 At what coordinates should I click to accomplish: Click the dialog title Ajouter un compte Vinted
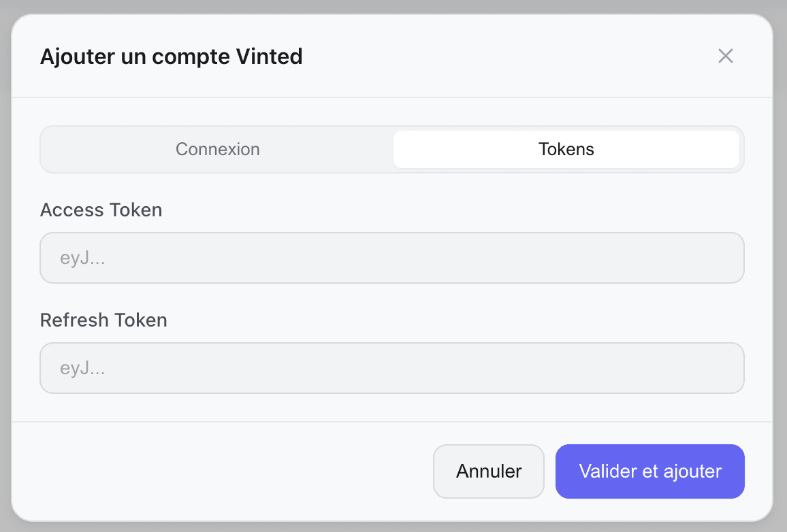[x=172, y=56]
